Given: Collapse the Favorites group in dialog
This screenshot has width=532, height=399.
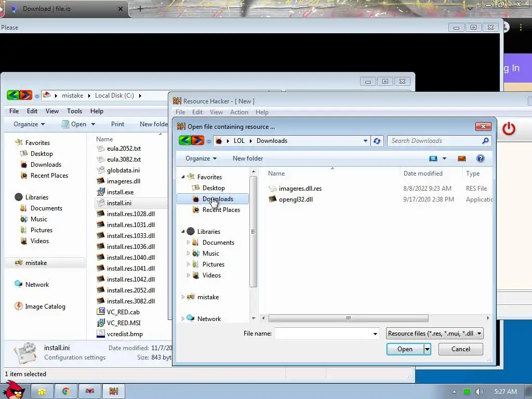Looking at the screenshot, I should pyautogui.click(x=183, y=177).
